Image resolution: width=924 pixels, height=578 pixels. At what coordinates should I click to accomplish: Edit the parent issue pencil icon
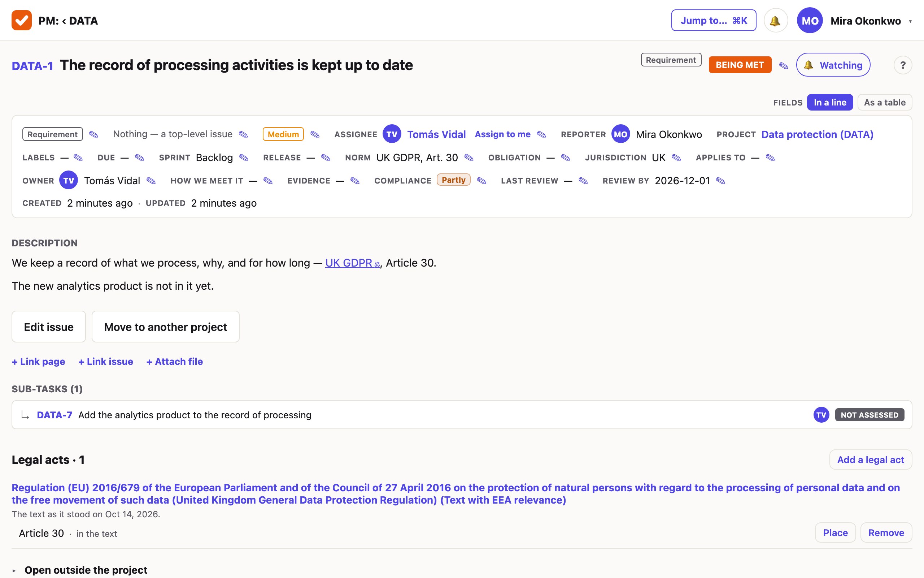243,134
